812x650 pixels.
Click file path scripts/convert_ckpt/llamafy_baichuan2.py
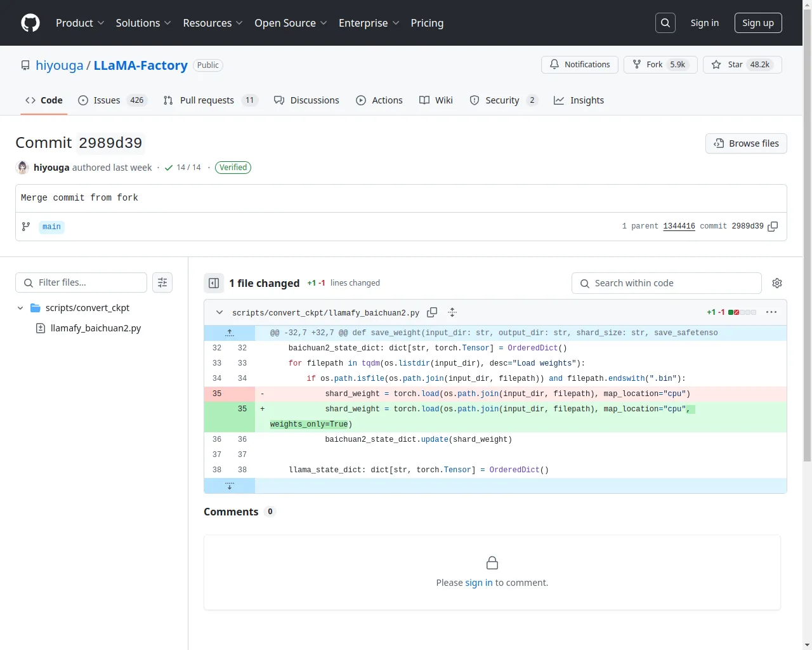(x=325, y=313)
